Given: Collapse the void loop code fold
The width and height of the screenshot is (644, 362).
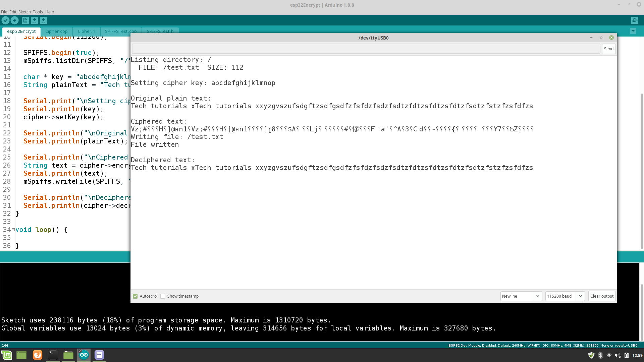Looking at the screenshot, I should (13, 230).
